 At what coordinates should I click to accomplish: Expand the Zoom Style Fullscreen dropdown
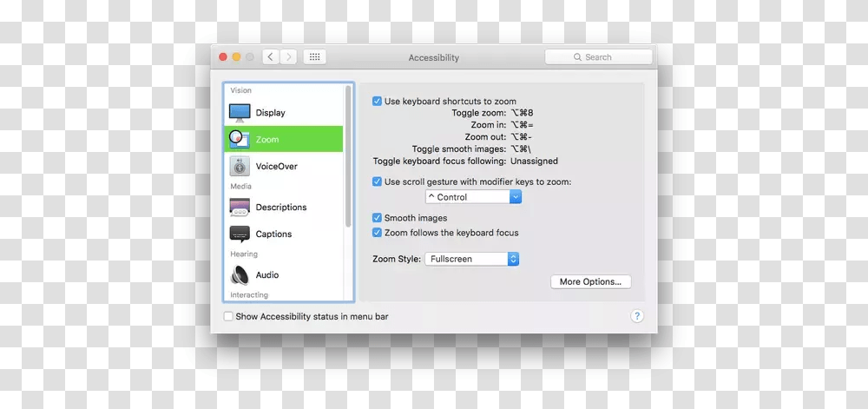coord(472,259)
